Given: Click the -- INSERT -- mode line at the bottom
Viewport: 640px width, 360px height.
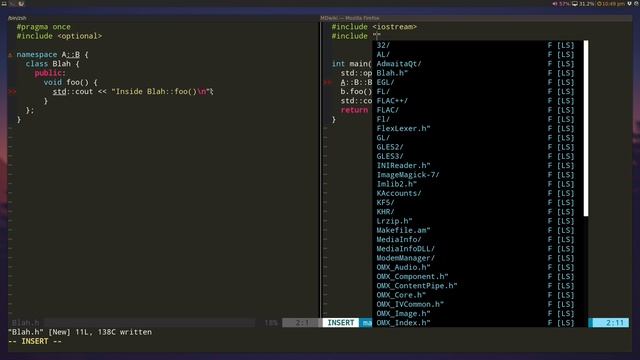Looking at the screenshot, I should point(35,341).
